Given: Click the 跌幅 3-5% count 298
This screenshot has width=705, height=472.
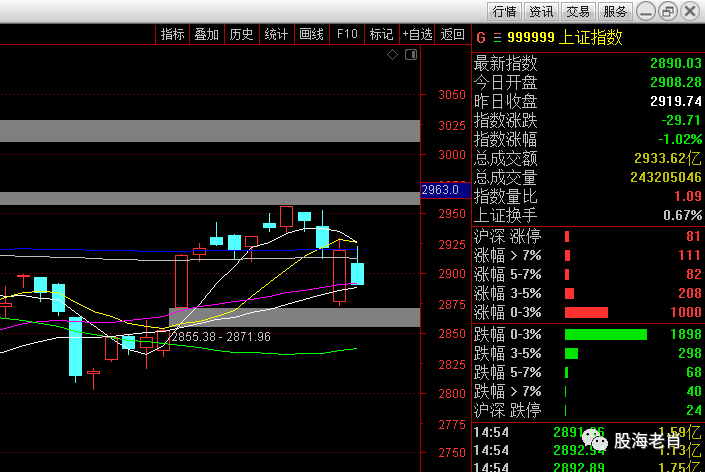Looking at the screenshot, I should [689, 353].
